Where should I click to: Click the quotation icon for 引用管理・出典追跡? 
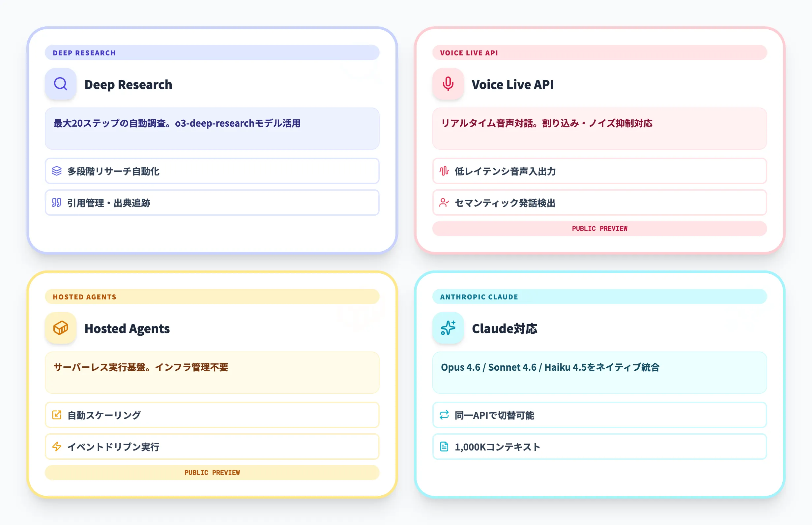(x=57, y=203)
